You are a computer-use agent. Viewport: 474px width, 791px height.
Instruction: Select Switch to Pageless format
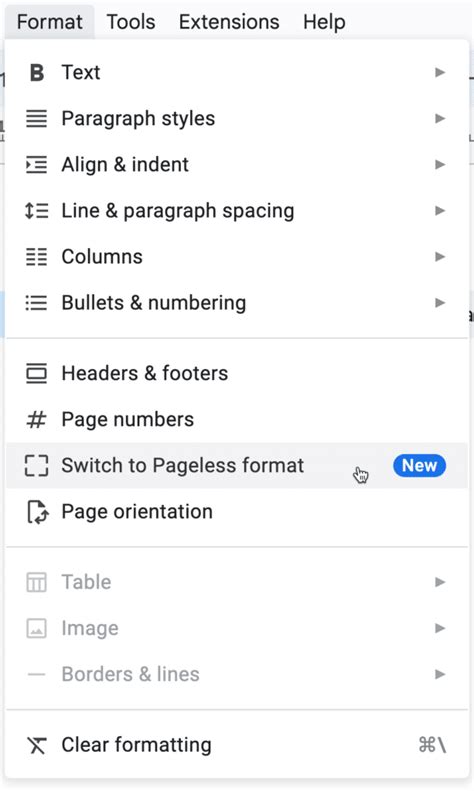[237, 466]
